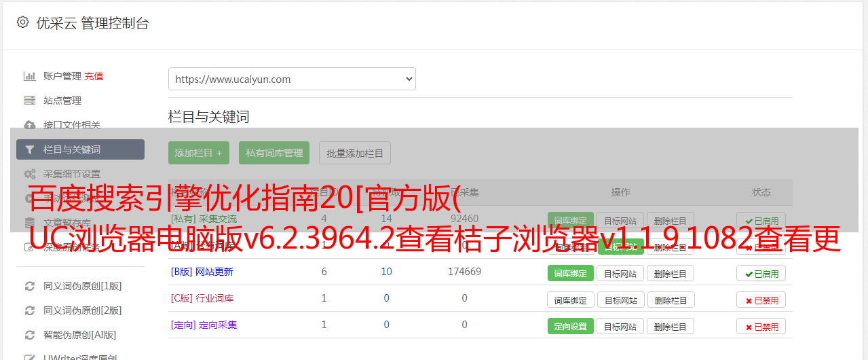Open 定向设置 for 定向采集
Screen dimensions: 868x360
pyautogui.click(x=570, y=326)
